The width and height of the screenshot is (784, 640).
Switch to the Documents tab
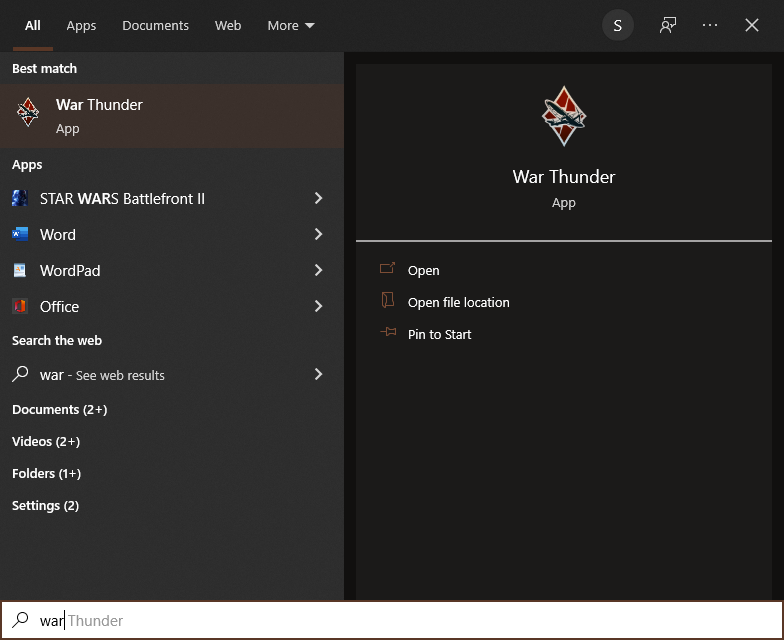(x=156, y=26)
